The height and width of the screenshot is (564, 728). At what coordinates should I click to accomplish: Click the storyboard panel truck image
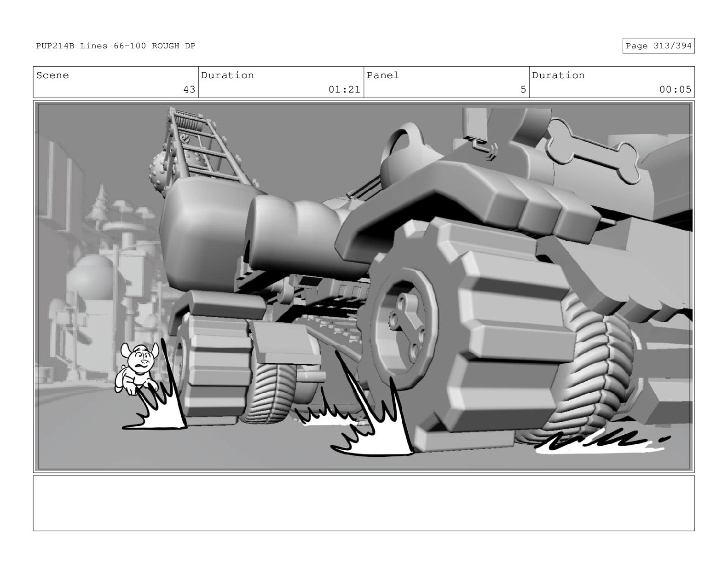tap(364, 287)
